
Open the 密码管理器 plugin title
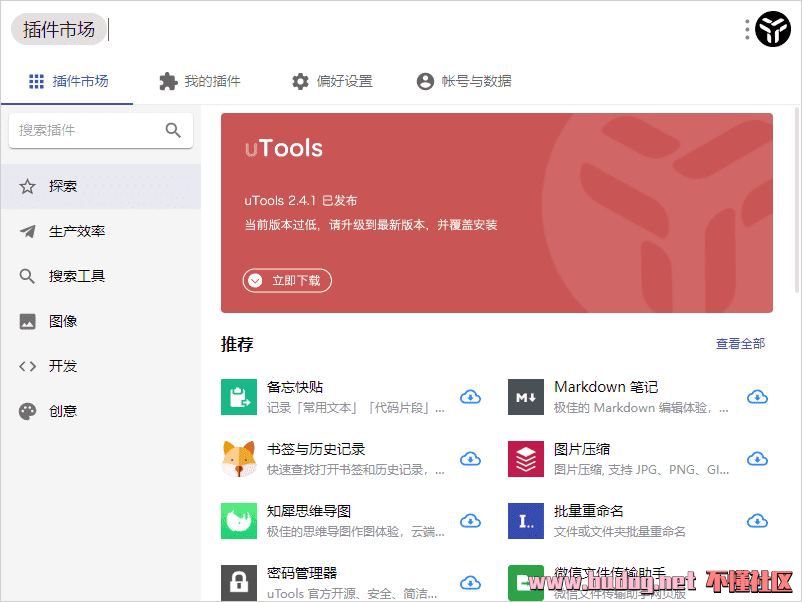pos(302,573)
